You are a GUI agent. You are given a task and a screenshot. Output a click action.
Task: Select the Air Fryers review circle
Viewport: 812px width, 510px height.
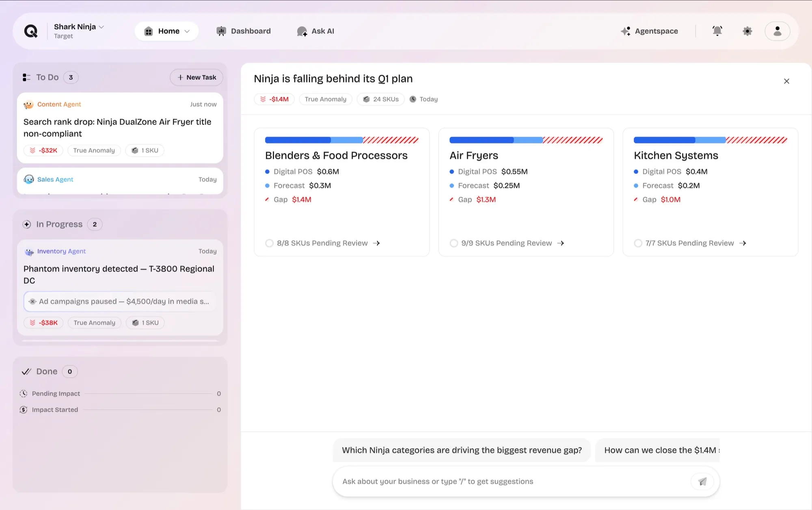454,243
